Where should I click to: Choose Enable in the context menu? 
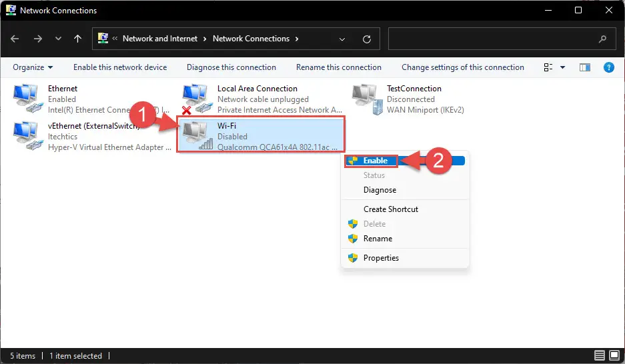click(x=405, y=161)
